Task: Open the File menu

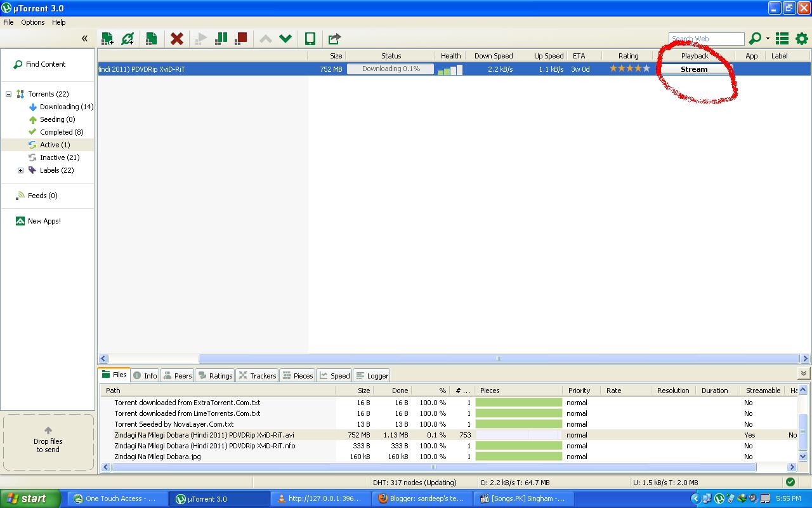Action: [x=8, y=22]
